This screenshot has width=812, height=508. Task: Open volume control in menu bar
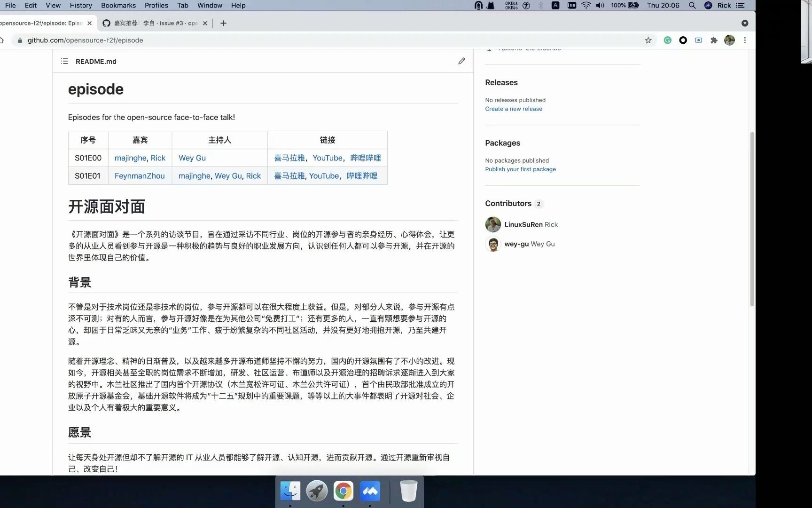point(600,5)
